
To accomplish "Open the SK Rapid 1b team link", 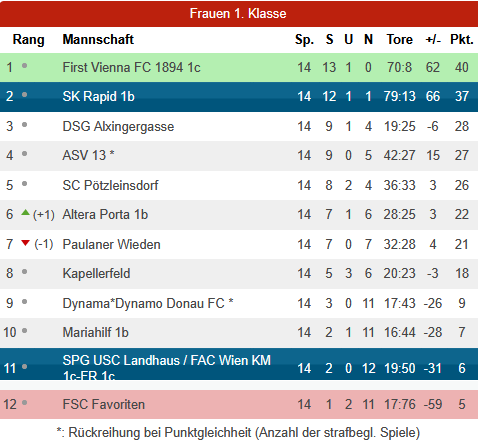I will [98, 96].
